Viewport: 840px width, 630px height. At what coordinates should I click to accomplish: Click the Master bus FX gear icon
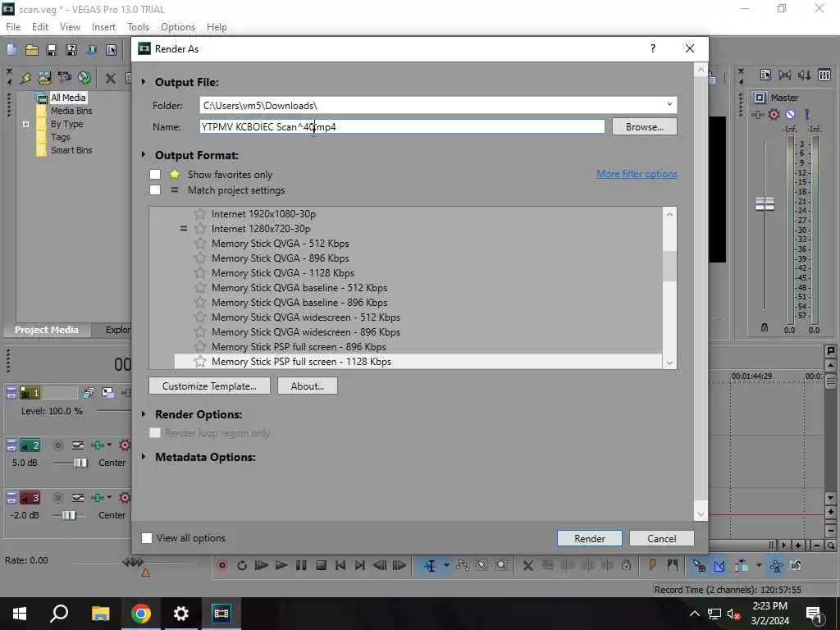[774, 114]
